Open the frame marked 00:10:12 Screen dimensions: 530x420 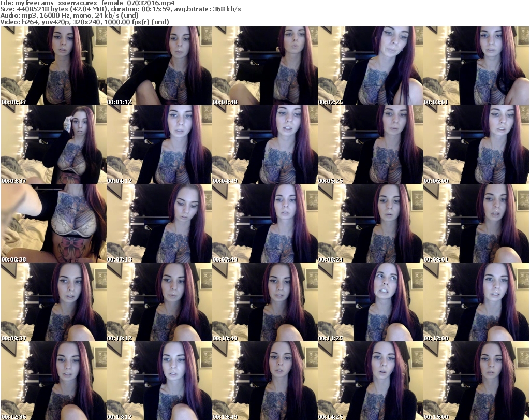pyautogui.click(x=159, y=302)
